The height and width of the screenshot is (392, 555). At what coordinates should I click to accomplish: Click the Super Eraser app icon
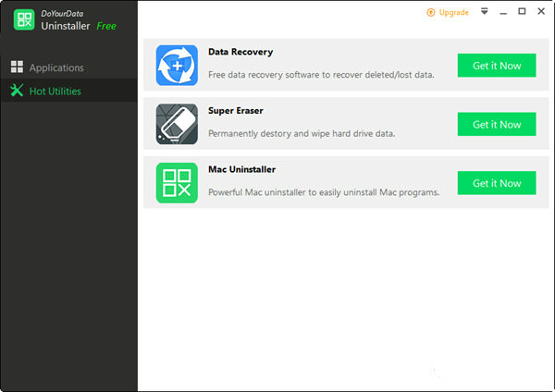[x=177, y=124]
